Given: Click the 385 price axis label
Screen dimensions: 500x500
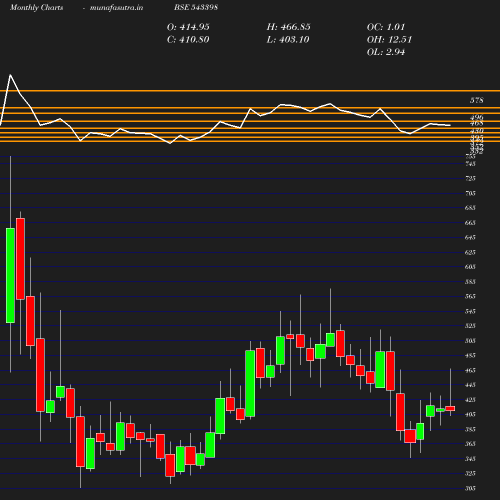Looking at the screenshot, I should click(470, 429).
